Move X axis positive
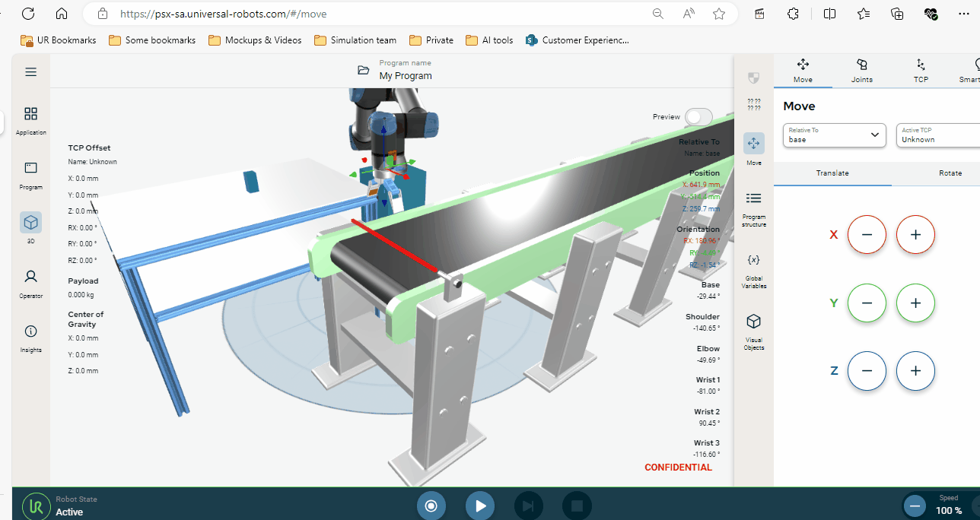This screenshot has height=520, width=980. pyautogui.click(x=915, y=235)
